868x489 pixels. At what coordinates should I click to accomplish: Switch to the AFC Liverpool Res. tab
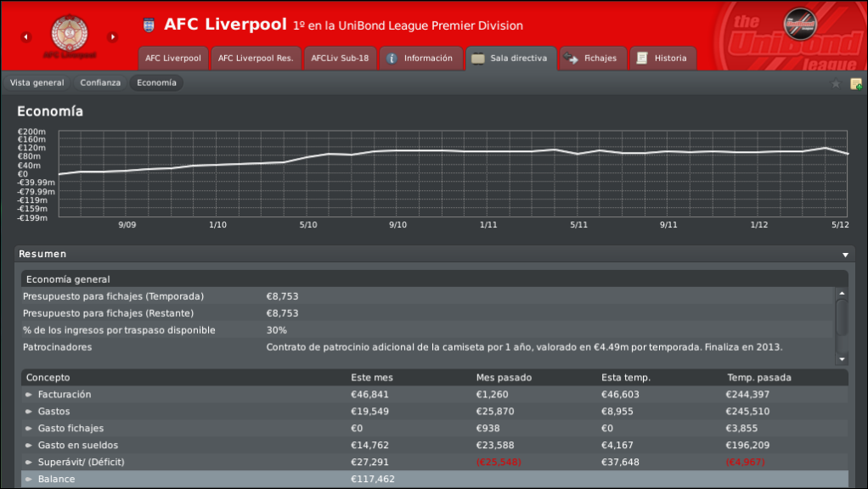[256, 58]
